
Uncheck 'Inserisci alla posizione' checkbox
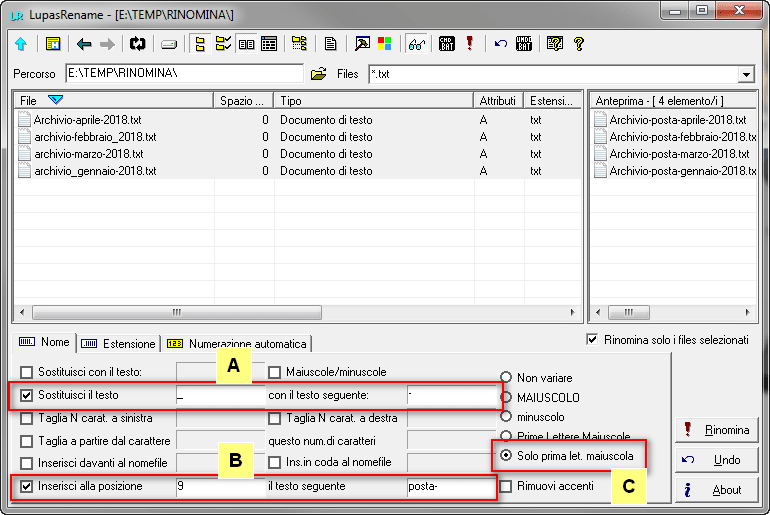pos(27,487)
